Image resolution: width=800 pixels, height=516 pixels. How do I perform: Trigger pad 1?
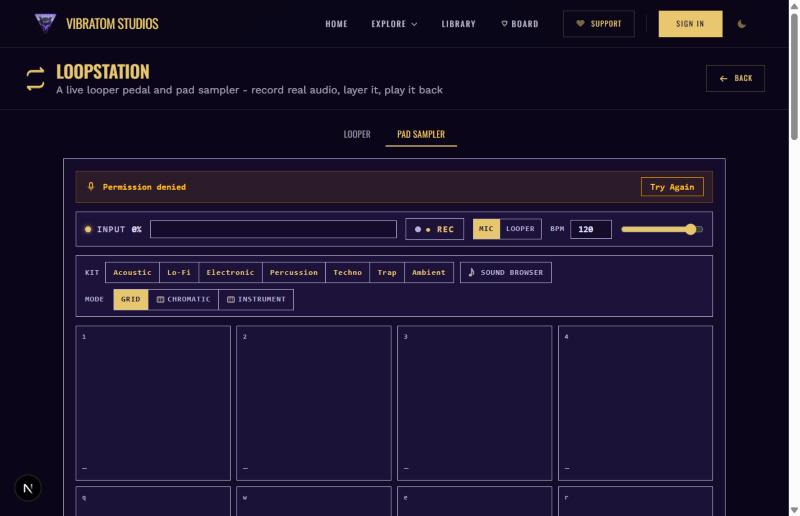coord(153,403)
